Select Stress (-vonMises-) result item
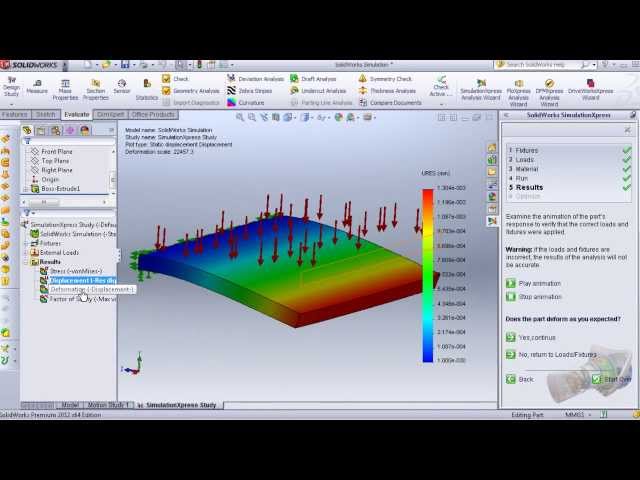Viewport: 640px width, 480px height. coord(76,271)
